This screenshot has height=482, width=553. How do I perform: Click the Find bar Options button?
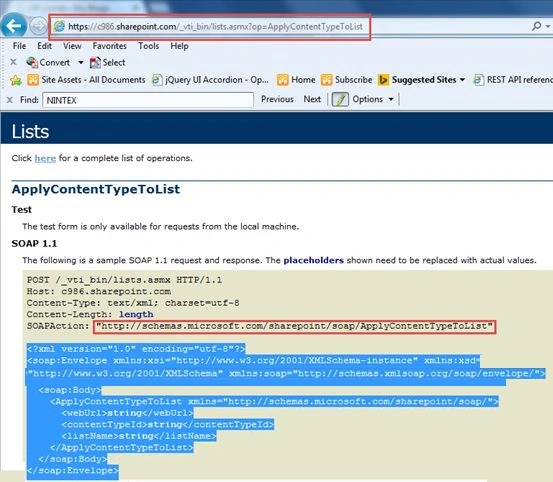coord(367,99)
